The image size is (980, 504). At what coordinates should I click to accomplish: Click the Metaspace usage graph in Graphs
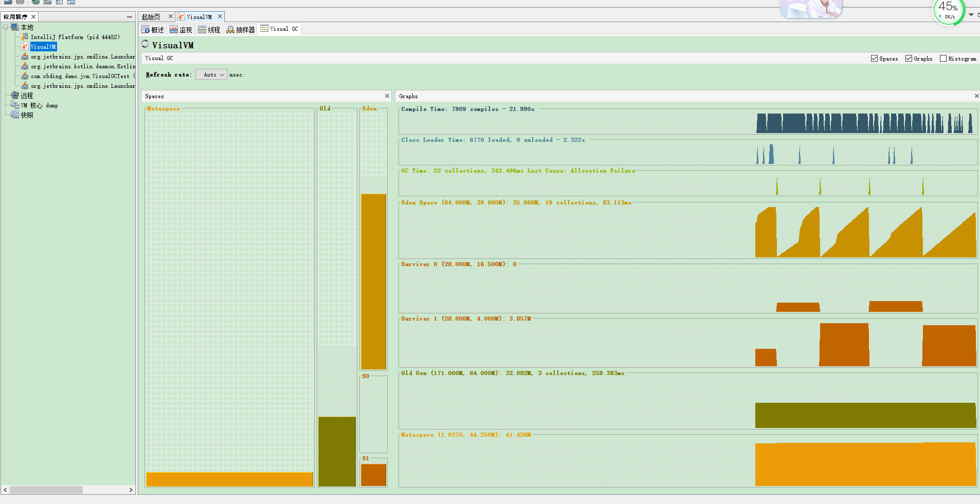point(865,464)
